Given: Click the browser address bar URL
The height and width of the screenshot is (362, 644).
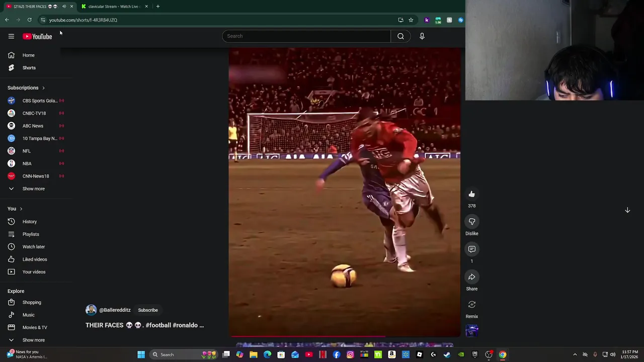Looking at the screenshot, I should tap(83, 20).
